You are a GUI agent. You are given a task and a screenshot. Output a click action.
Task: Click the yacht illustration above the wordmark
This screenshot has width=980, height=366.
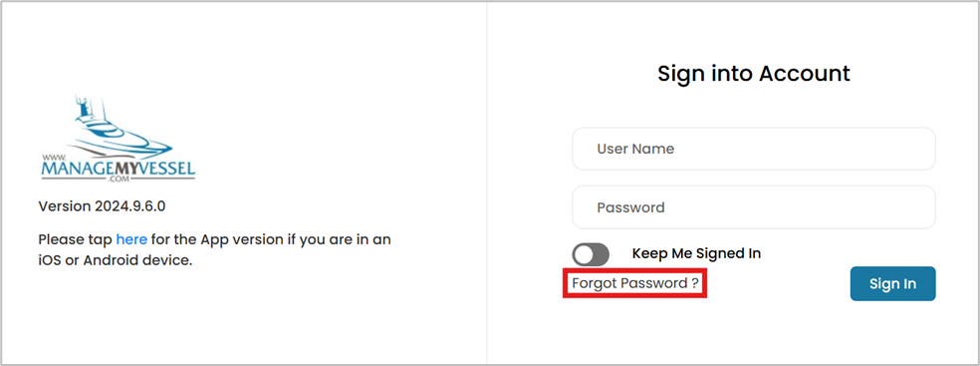click(x=117, y=129)
